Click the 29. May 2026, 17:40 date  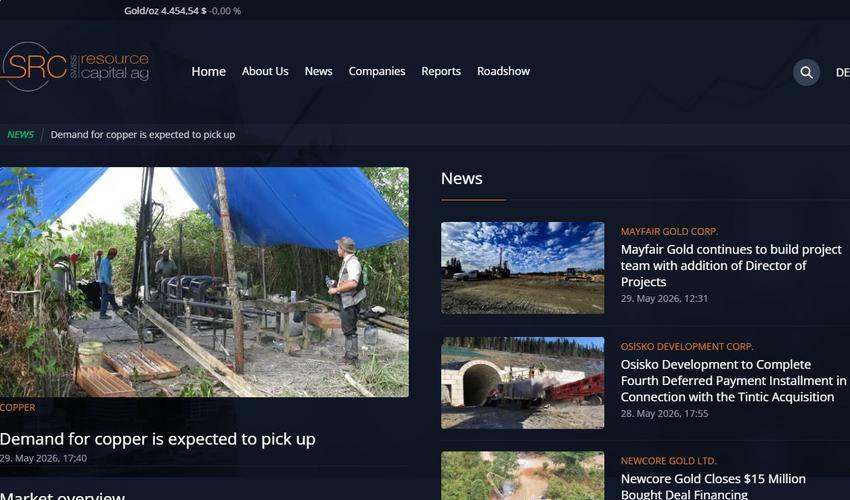(43, 458)
